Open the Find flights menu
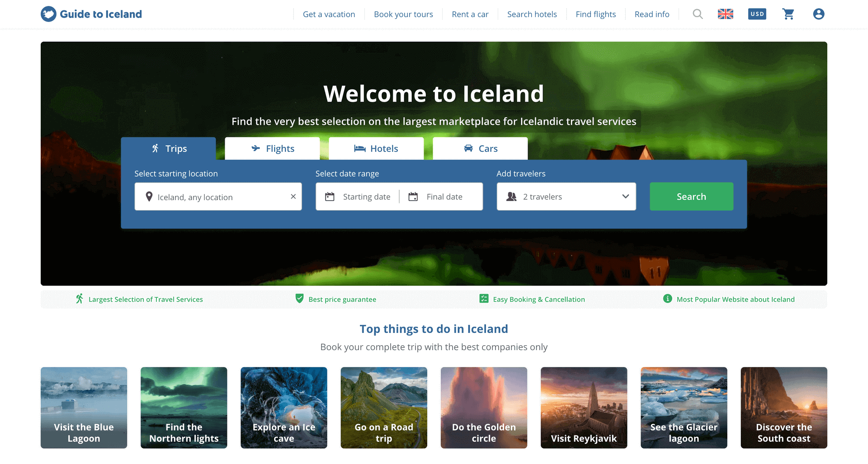This screenshot has width=868, height=464. 596,14
